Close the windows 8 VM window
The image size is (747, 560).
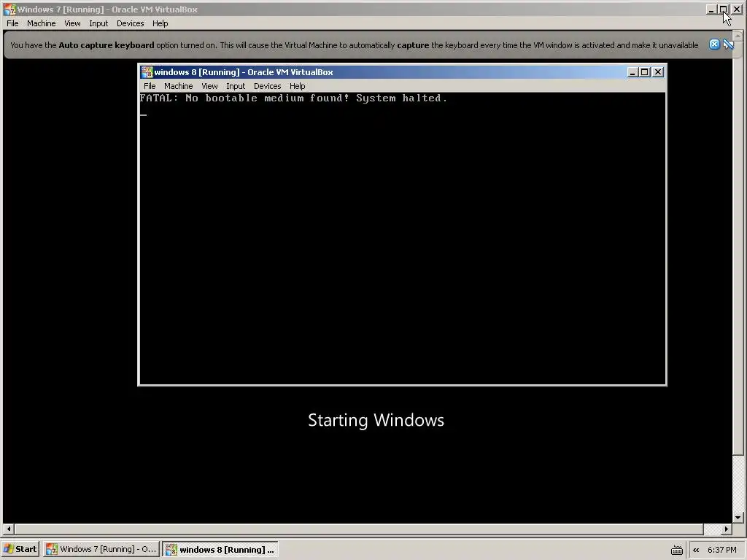click(x=658, y=72)
